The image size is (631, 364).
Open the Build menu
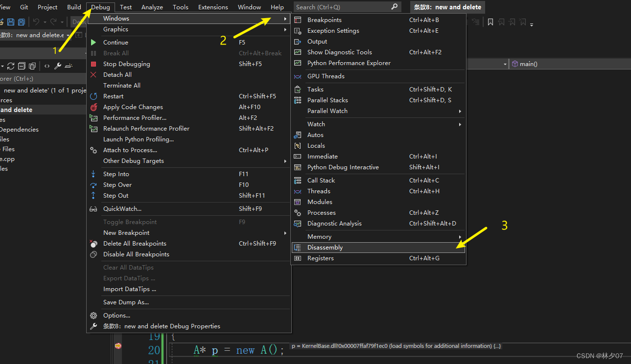74,7
